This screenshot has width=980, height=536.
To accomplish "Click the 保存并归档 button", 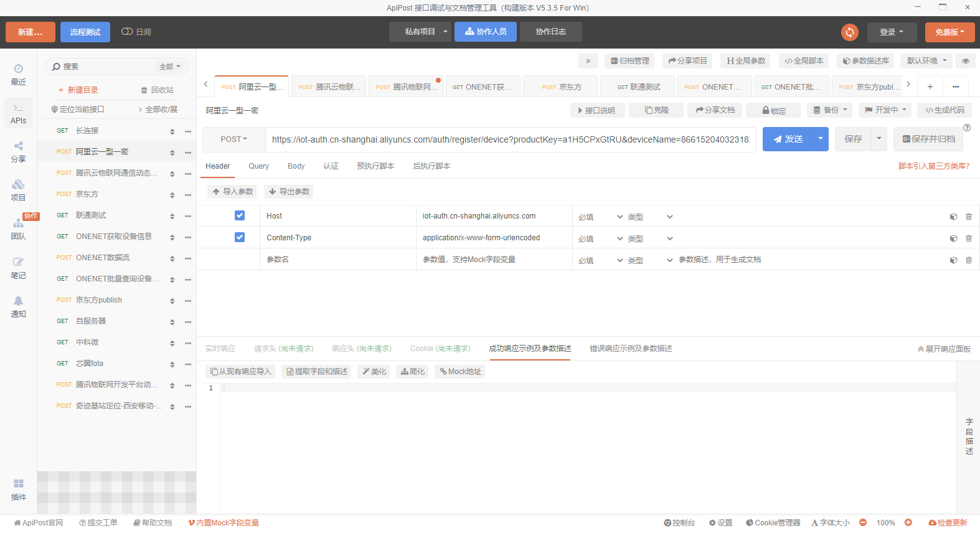I will [928, 139].
